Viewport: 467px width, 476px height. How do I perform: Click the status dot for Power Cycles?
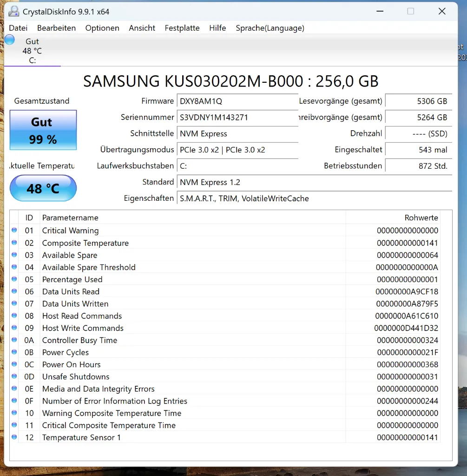[14, 352]
